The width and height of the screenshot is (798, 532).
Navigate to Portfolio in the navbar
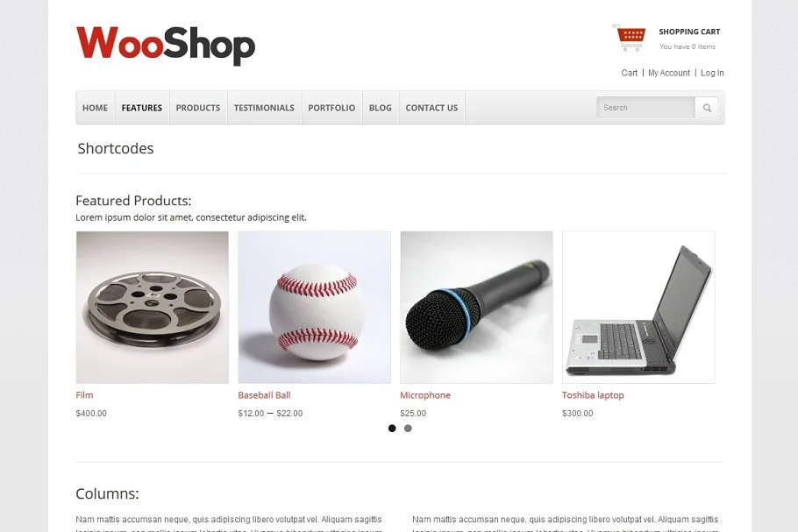pyautogui.click(x=331, y=108)
